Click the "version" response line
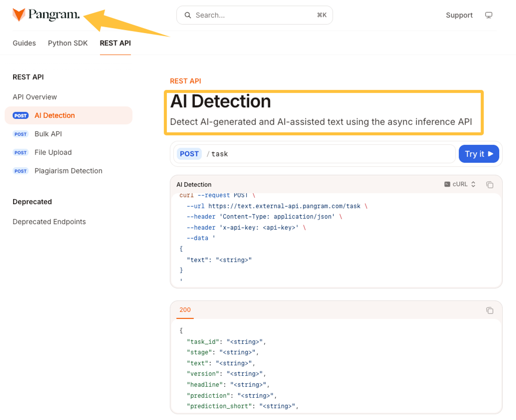This screenshot has height=420, width=516. click(x=226, y=374)
